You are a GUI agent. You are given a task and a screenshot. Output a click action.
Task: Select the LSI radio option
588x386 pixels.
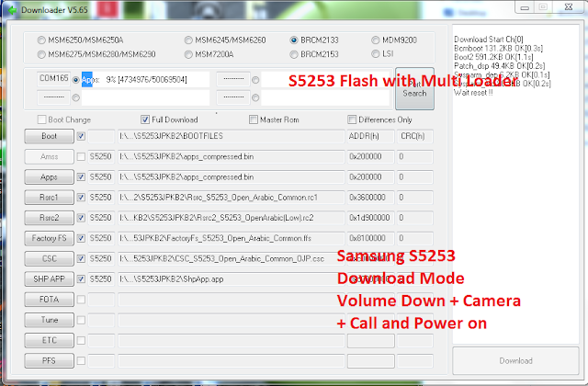[376, 54]
